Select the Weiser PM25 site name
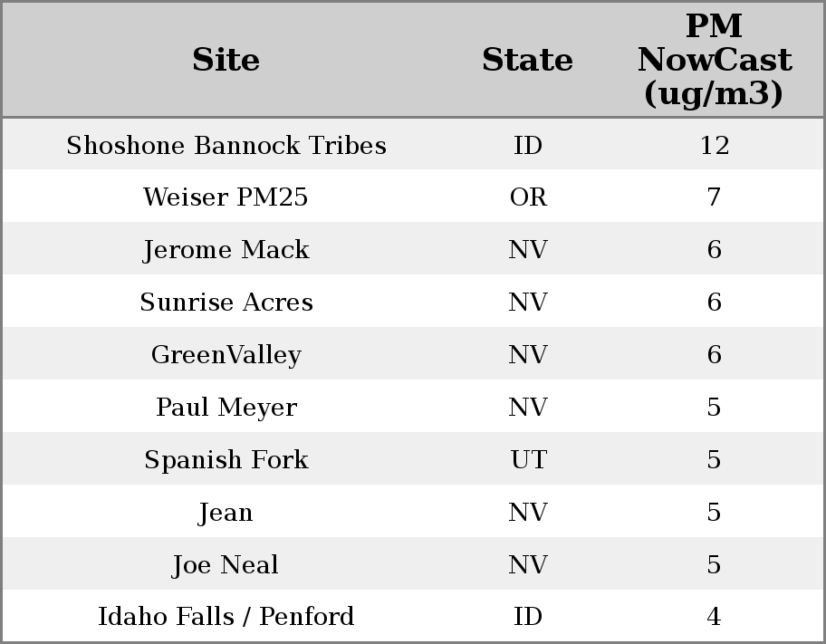The height and width of the screenshot is (644, 826). [226, 197]
